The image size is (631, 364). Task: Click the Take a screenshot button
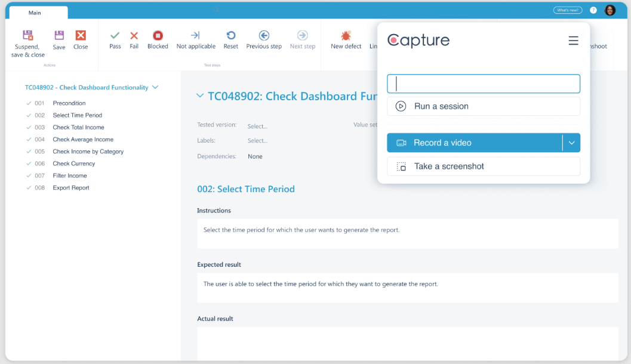[x=483, y=166]
